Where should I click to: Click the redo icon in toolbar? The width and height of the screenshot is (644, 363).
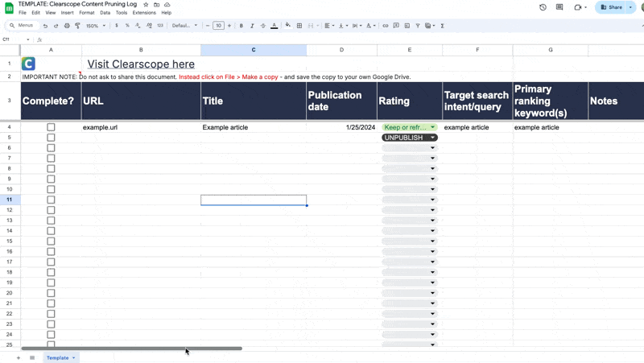[x=56, y=26]
